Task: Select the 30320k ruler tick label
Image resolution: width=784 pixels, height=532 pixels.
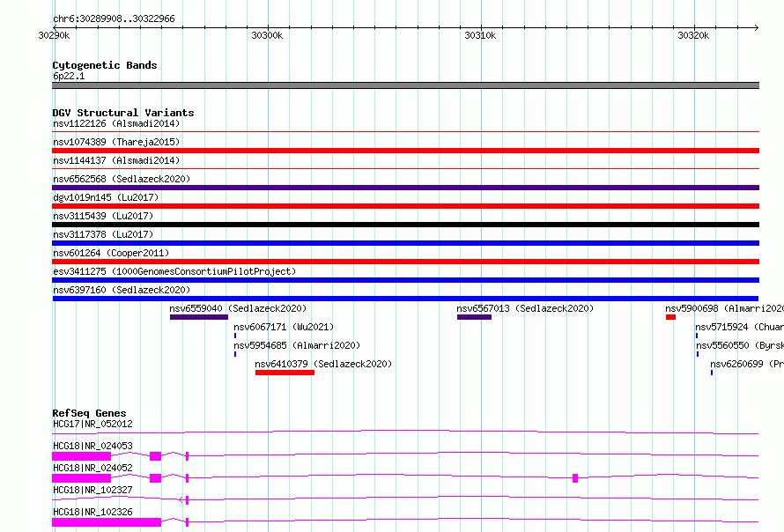Action: (x=693, y=35)
